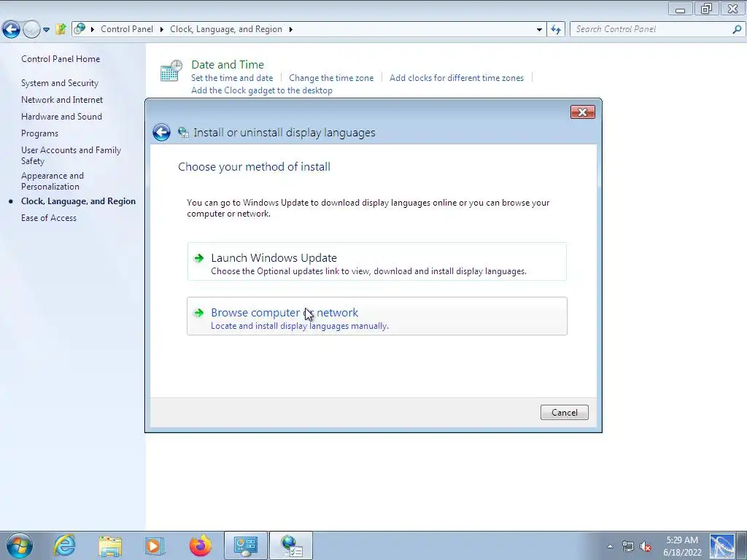Switch to Control Panel taskbar button
Image resolution: width=747 pixels, height=560 pixels.
[246, 545]
